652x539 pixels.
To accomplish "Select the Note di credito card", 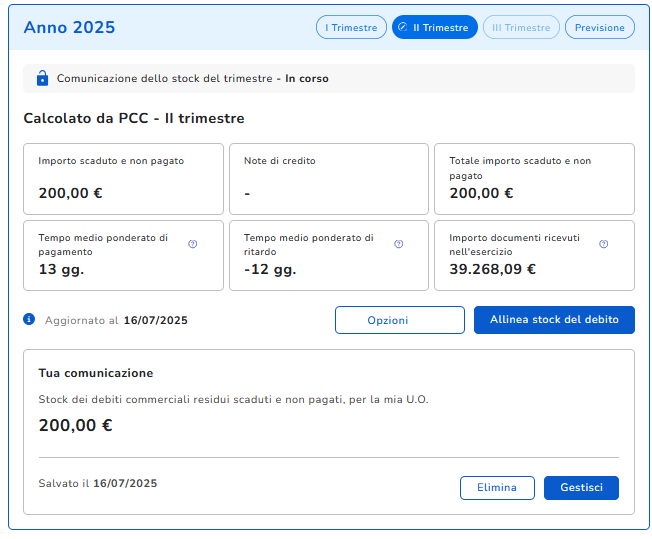I will pyautogui.click(x=329, y=179).
